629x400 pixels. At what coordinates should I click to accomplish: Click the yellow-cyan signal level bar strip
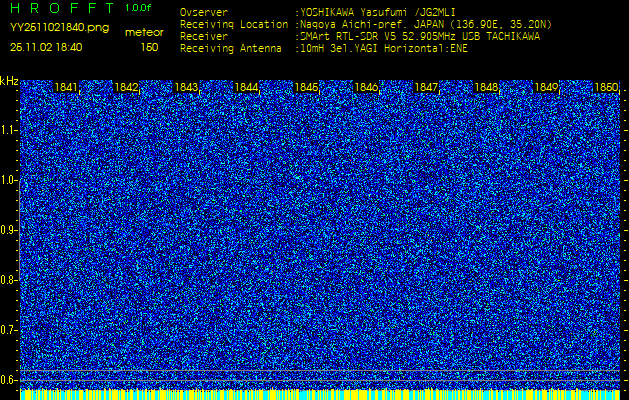(x=320, y=394)
